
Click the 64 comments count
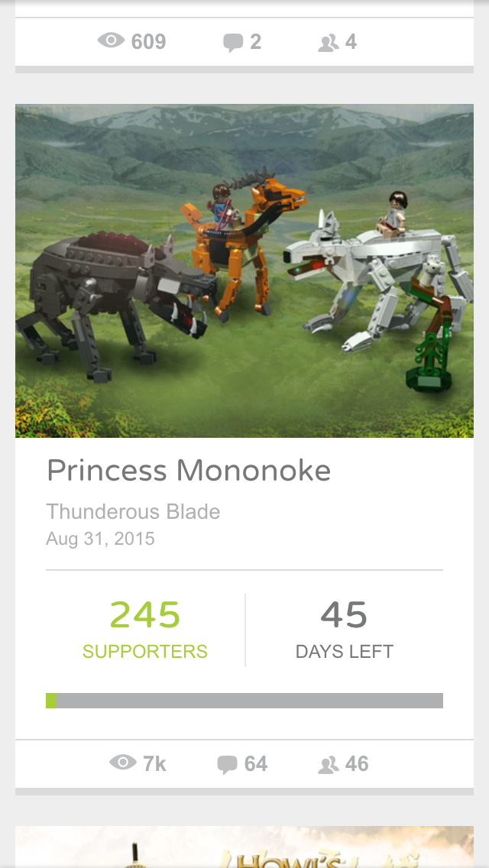(x=256, y=764)
